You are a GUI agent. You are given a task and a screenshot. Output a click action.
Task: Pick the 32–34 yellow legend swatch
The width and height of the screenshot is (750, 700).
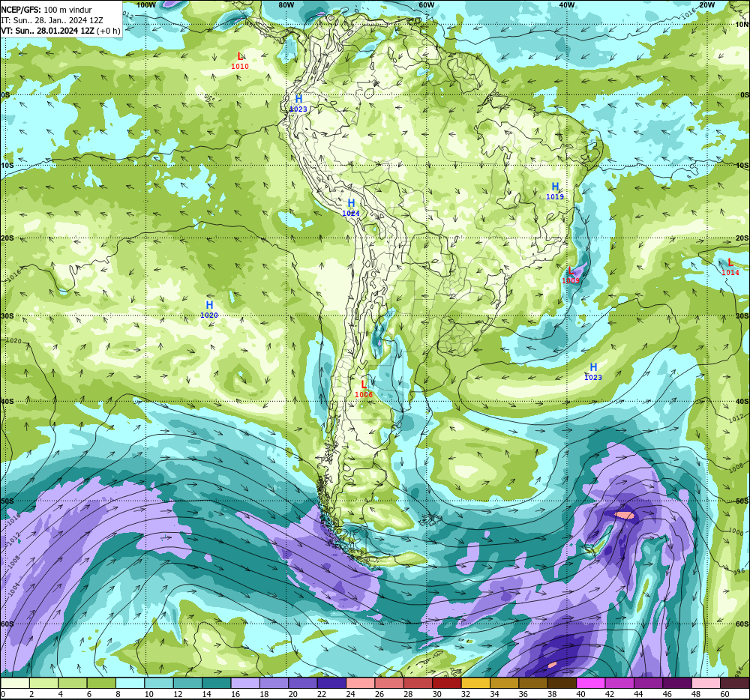[x=475, y=683]
